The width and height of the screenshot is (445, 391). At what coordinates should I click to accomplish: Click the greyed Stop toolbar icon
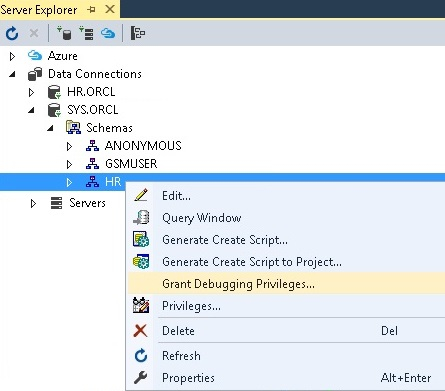(34, 33)
